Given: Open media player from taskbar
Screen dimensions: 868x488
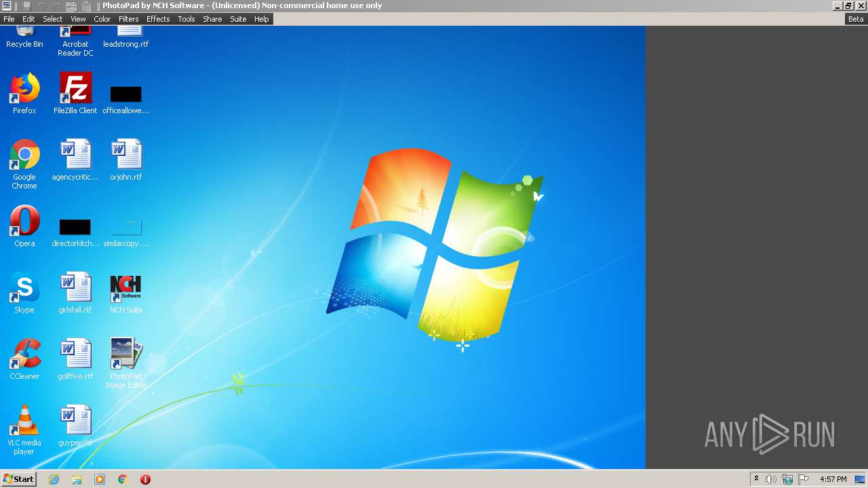Looking at the screenshot, I should click(x=100, y=479).
